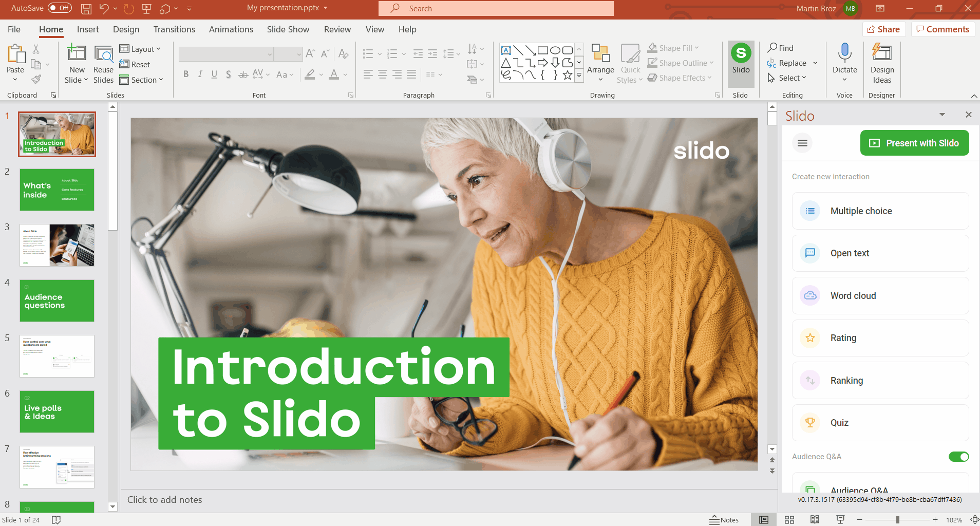Viewport: 980px width, 526px height.
Task: Turn off the Audience Q&A switch
Action: click(x=958, y=457)
